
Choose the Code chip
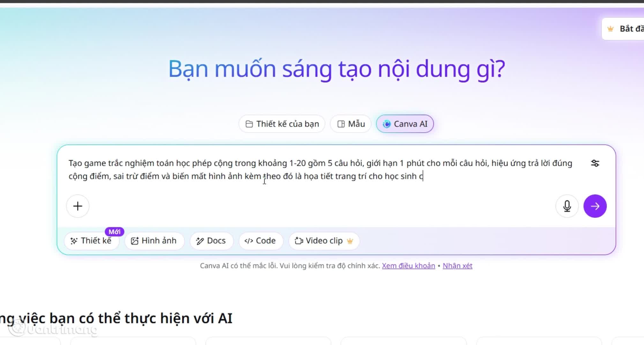(x=260, y=241)
